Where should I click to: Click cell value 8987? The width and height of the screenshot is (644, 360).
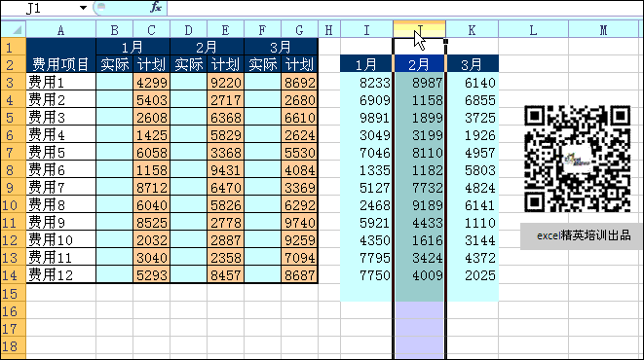(x=419, y=83)
